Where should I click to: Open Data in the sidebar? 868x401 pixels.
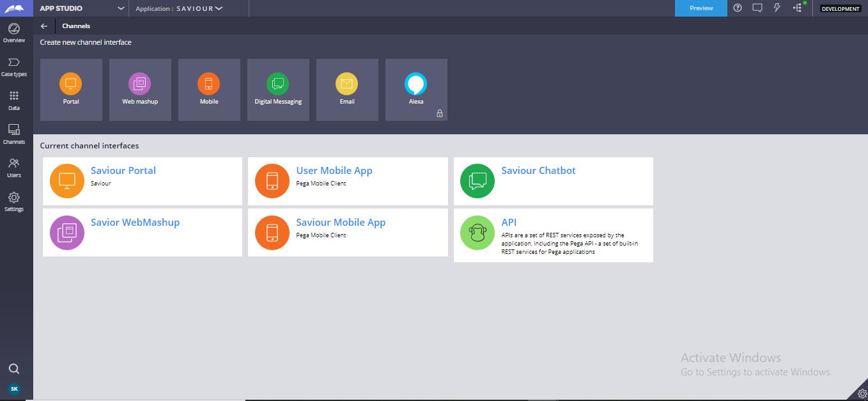[x=14, y=100]
